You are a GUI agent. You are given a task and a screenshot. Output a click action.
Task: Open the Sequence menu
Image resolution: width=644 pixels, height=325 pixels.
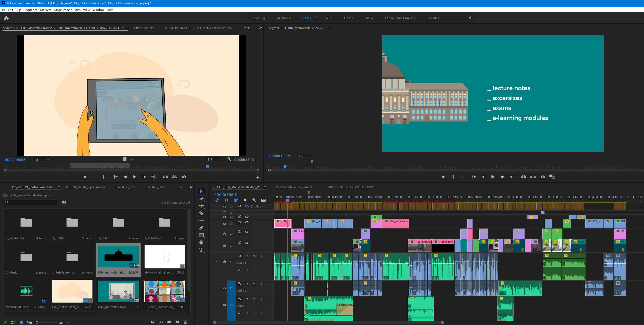pos(30,10)
